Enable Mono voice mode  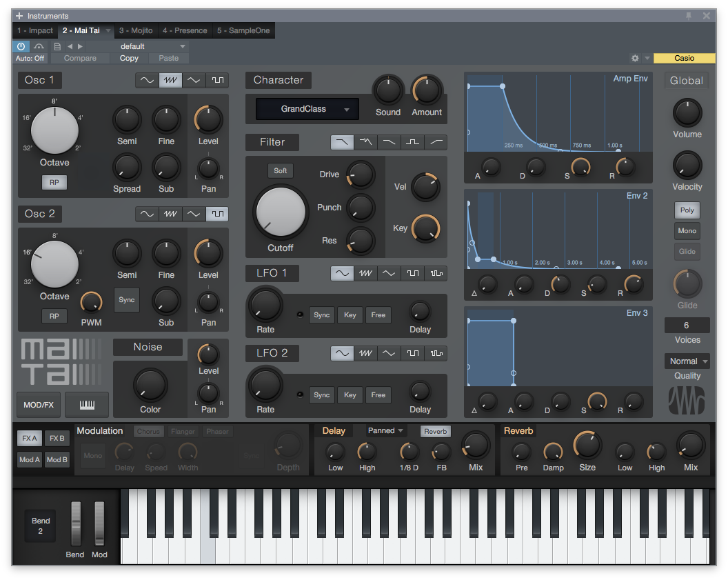click(x=687, y=231)
